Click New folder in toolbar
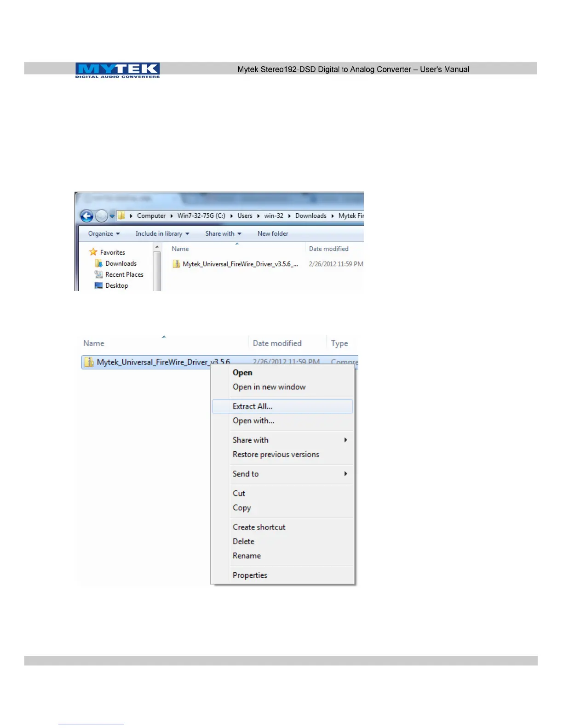The width and height of the screenshot is (563, 728). (x=273, y=233)
